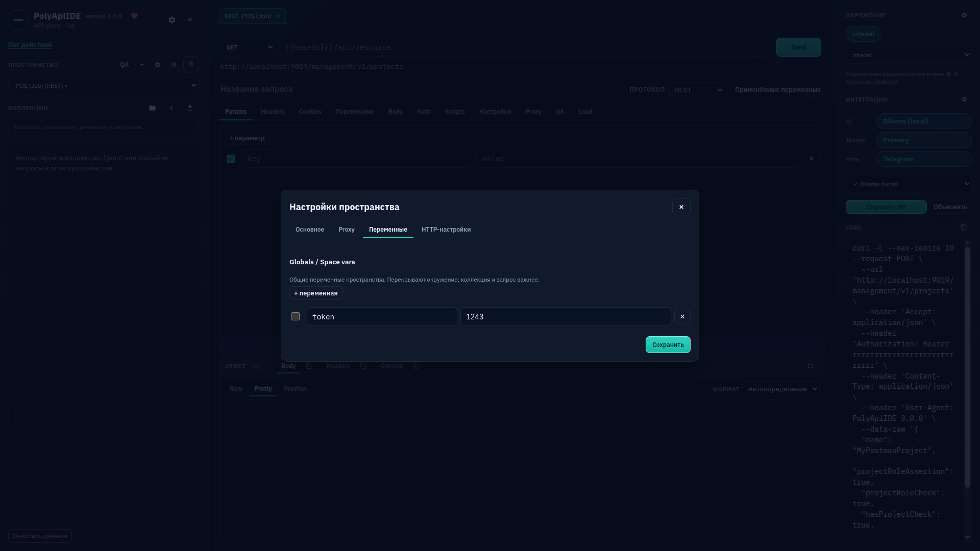980x551 pixels.
Task: Edit the variable value field 1243
Action: [565, 317]
